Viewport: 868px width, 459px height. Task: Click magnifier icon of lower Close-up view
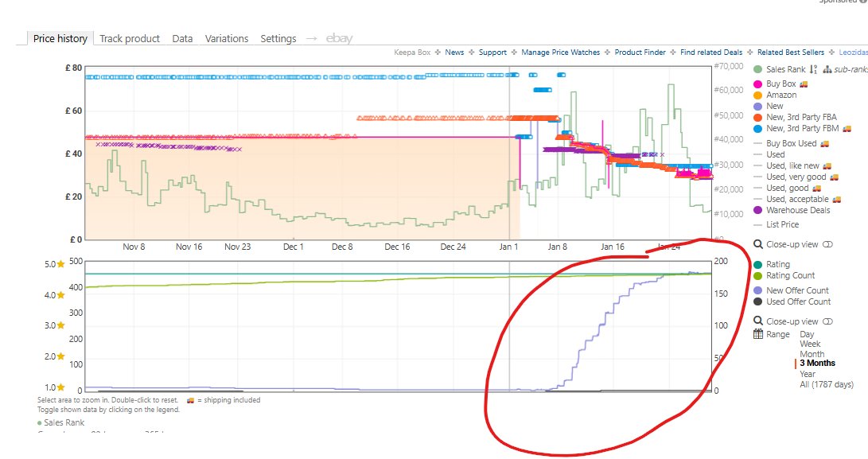pyautogui.click(x=758, y=321)
